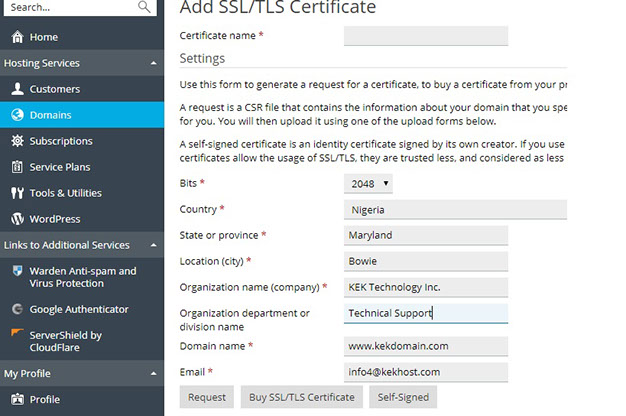Collapse the Hosting Services section

153,63
